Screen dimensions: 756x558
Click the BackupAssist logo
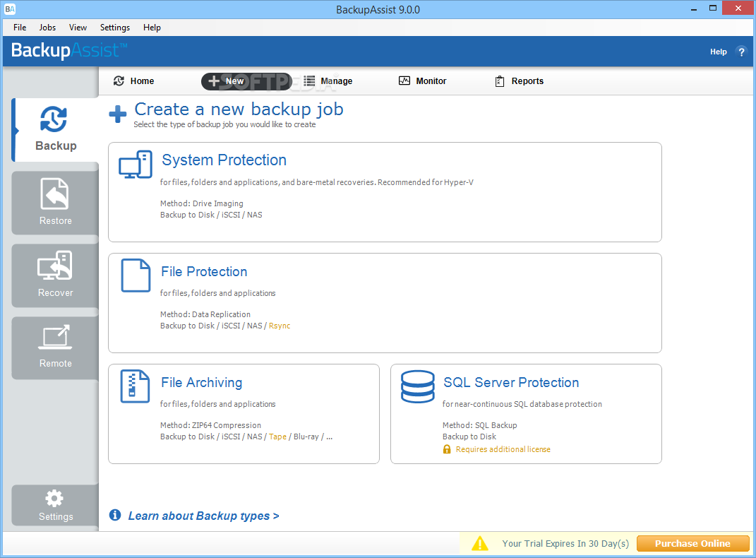pos(69,51)
